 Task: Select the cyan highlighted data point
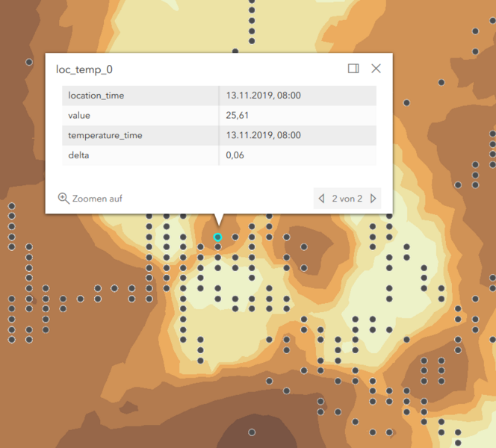coord(217,237)
